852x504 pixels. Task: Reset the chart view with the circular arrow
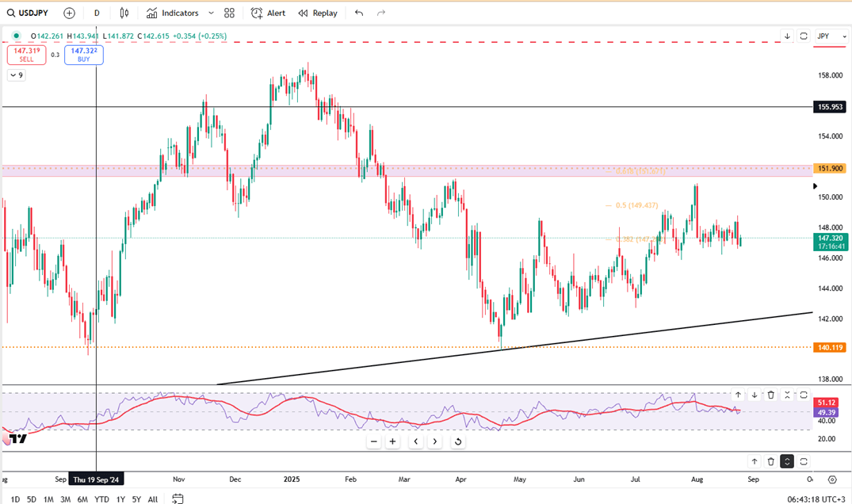[x=457, y=441]
